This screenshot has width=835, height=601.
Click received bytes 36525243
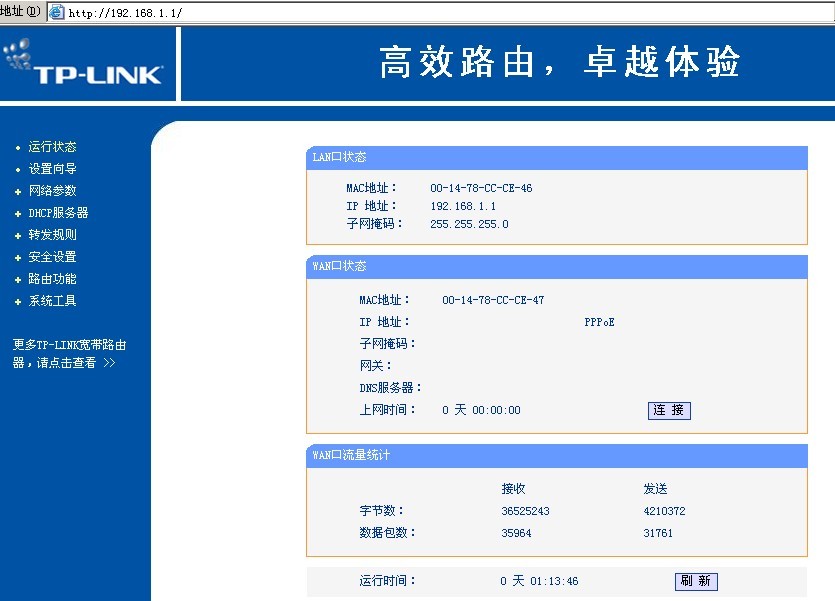coord(525,511)
